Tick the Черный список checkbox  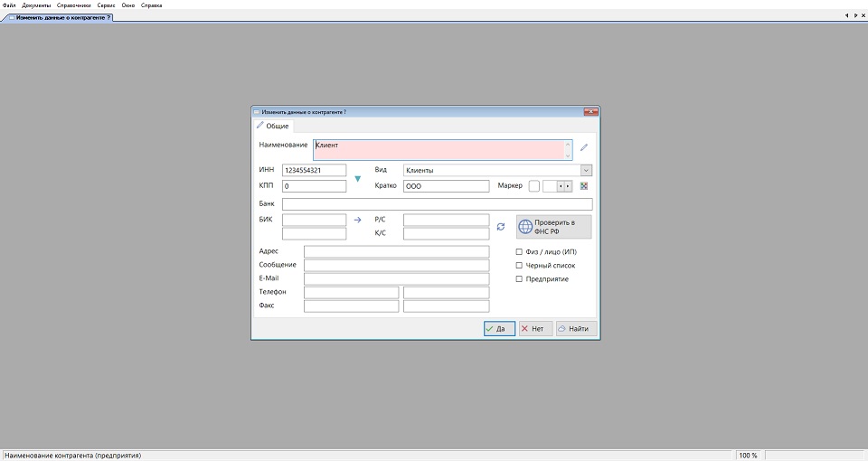[519, 266]
